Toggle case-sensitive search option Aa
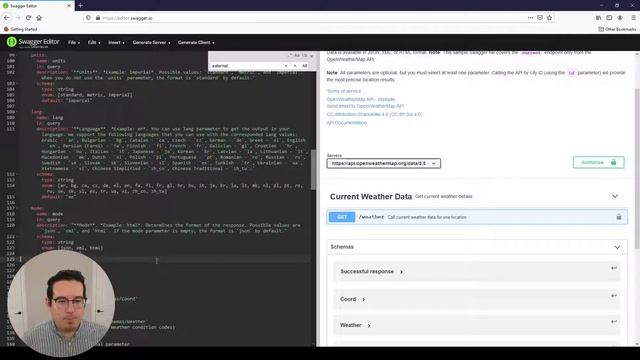 [x=298, y=56]
